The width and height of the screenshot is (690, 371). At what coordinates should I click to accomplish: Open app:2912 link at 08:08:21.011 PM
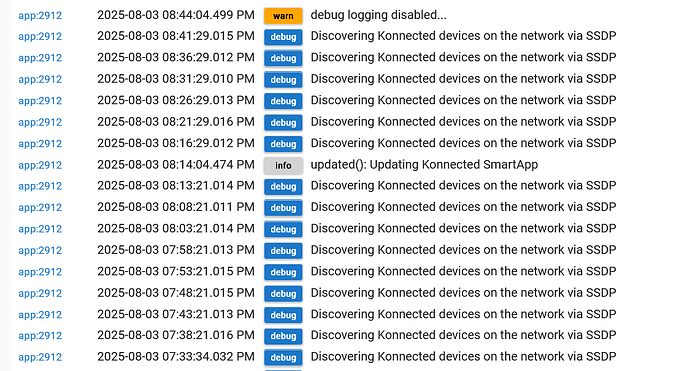[40, 207]
